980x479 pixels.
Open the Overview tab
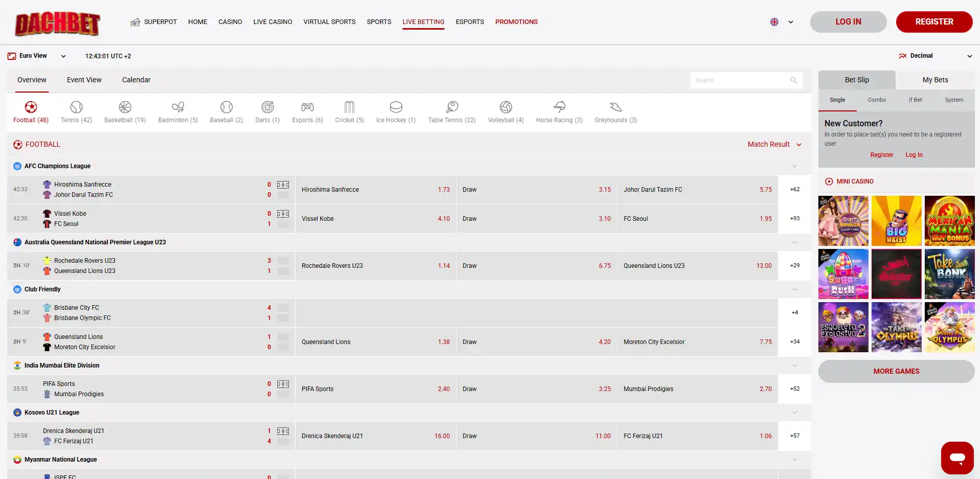pos(32,80)
